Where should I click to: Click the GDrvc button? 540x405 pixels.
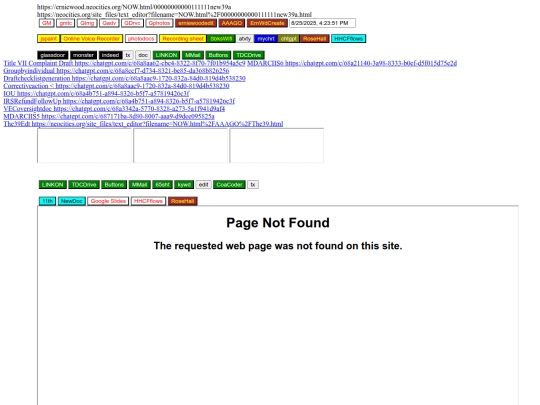click(x=132, y=23)
